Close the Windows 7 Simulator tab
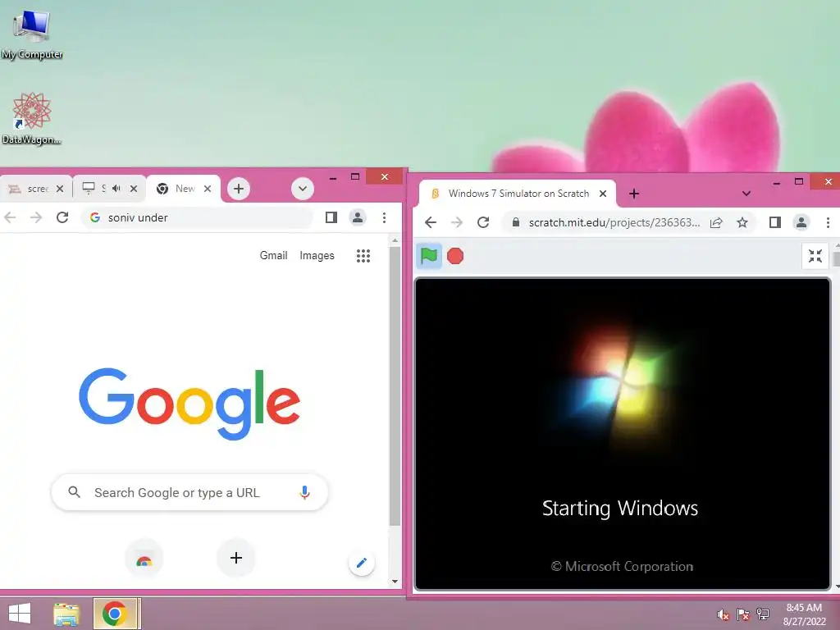This screenshot has height=630, width=840. tap(603, 194)
